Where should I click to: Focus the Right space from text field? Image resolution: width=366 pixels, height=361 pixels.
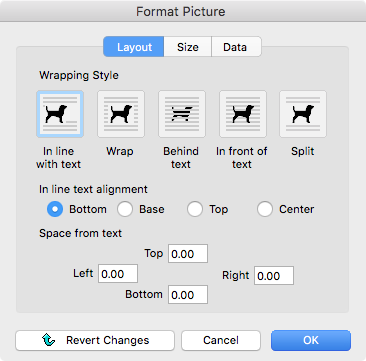(274, 276)
